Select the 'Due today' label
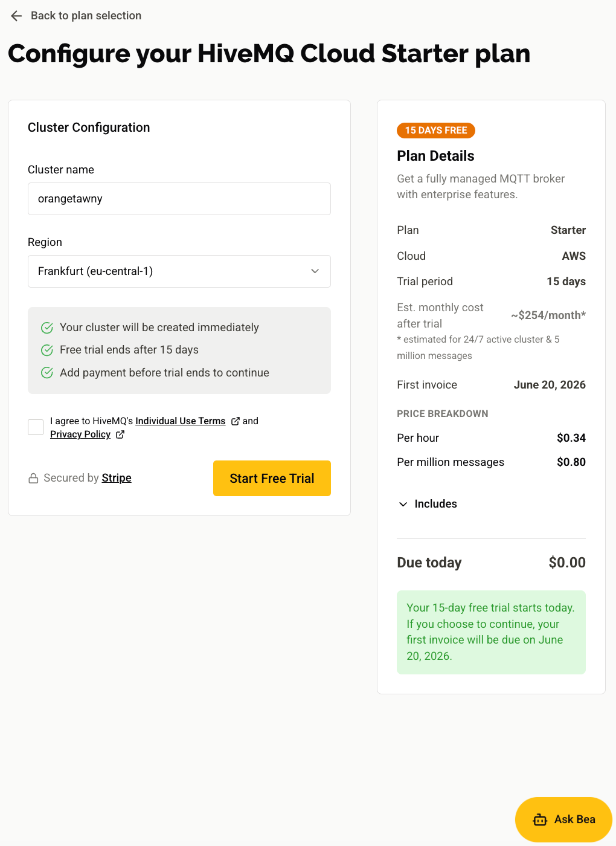616x846 pixels. [429, 563]
